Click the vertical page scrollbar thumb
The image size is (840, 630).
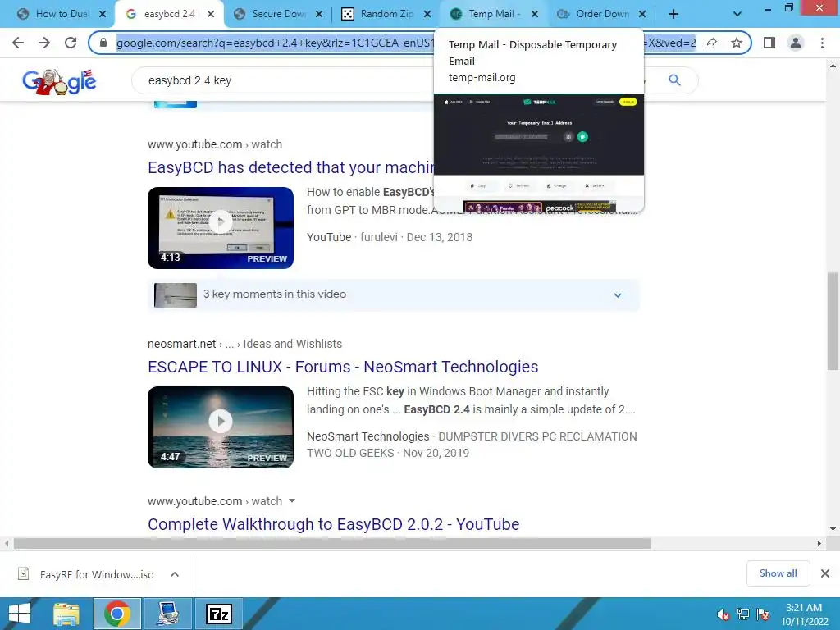click(x=833, y=321)
